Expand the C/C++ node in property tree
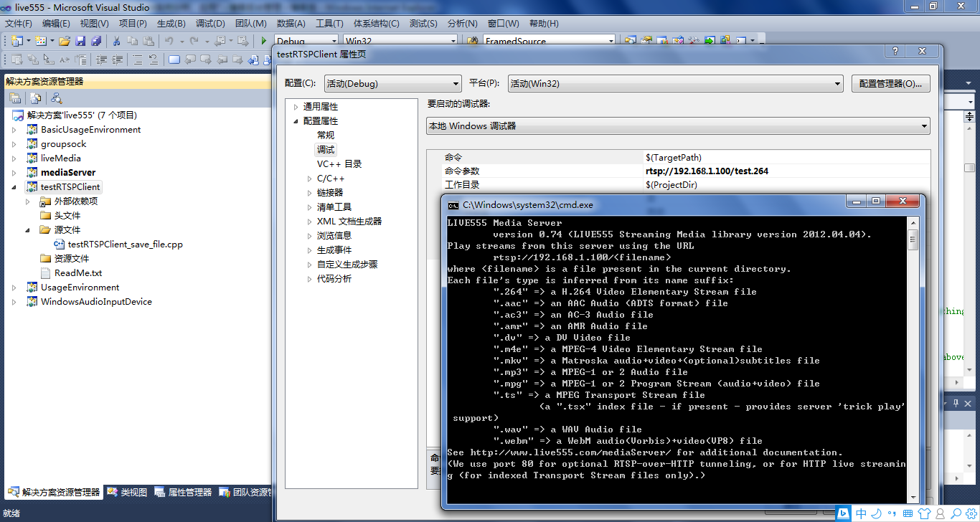Viewport: 980px width, 522px height. click(310, 179)
